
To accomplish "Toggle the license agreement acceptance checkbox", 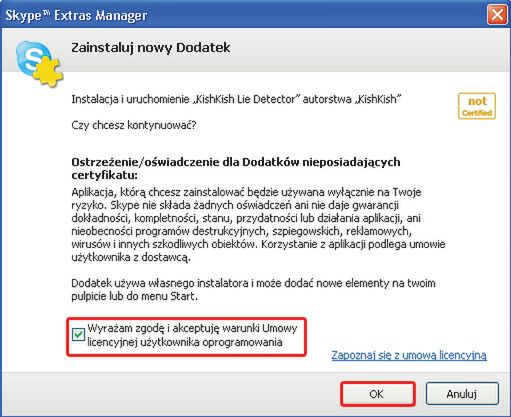I will 78,334.
